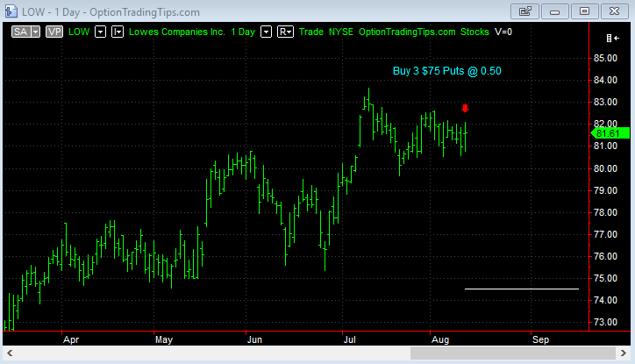This screenshot has width=635, height=364.
Task: Click the detach window icon in title bar
Action: coord(524,11)
